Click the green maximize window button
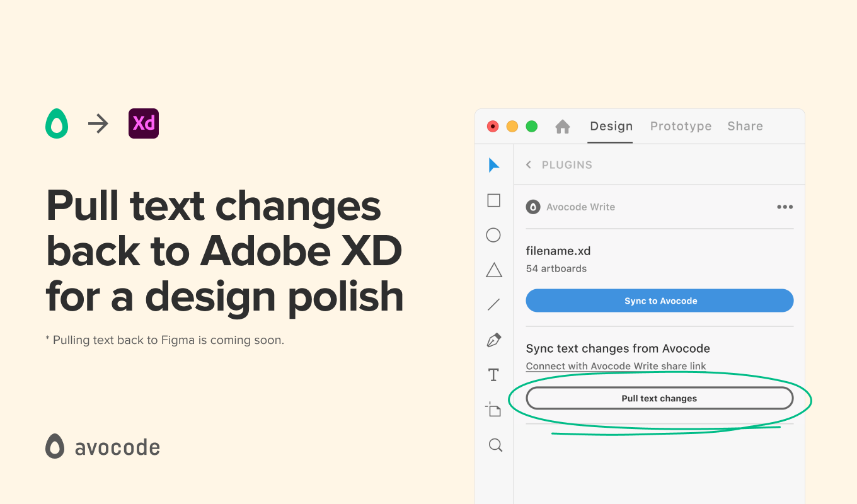 pyautogui.click(x=532, y=126)
